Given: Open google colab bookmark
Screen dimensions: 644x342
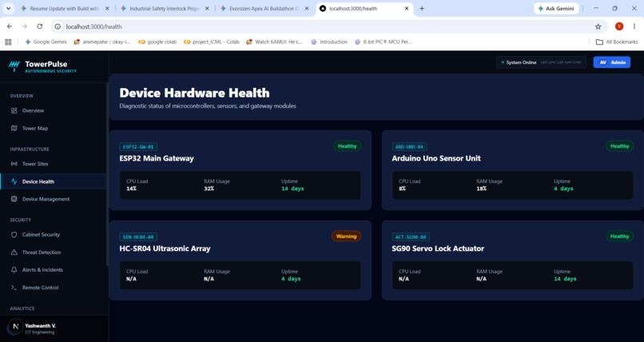Looking at the screenshot, I should 157,42.
